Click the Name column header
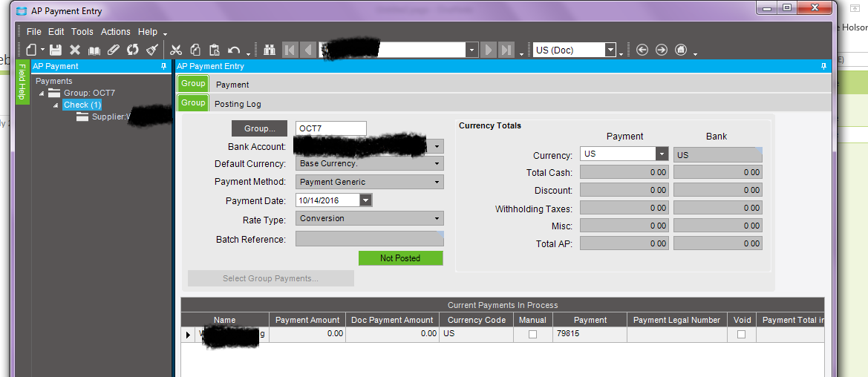 [225, 320]
